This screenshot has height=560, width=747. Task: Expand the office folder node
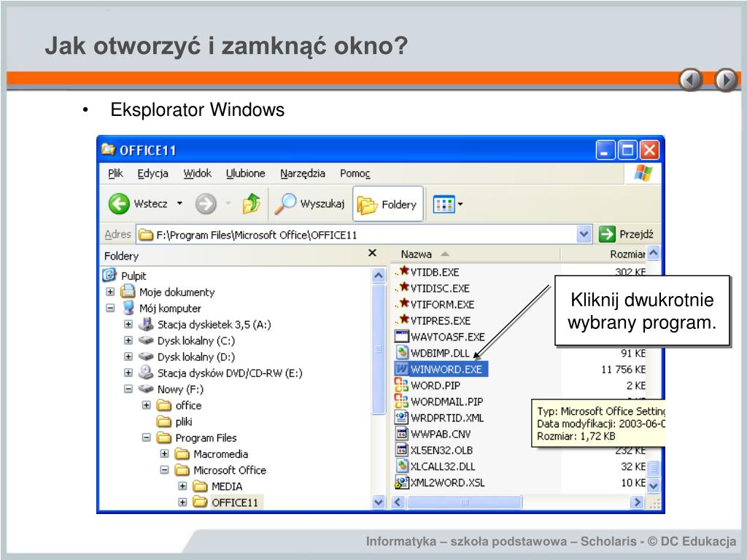click(146, 405)
